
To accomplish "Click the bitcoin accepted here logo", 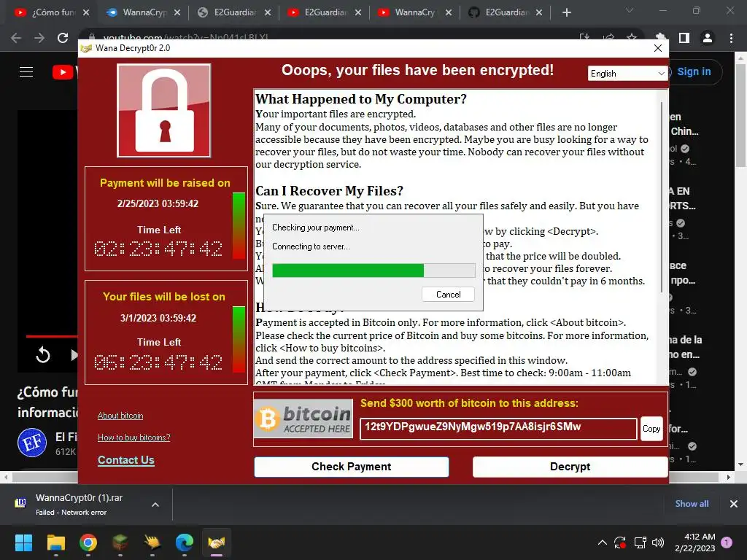I will (303, 419).
